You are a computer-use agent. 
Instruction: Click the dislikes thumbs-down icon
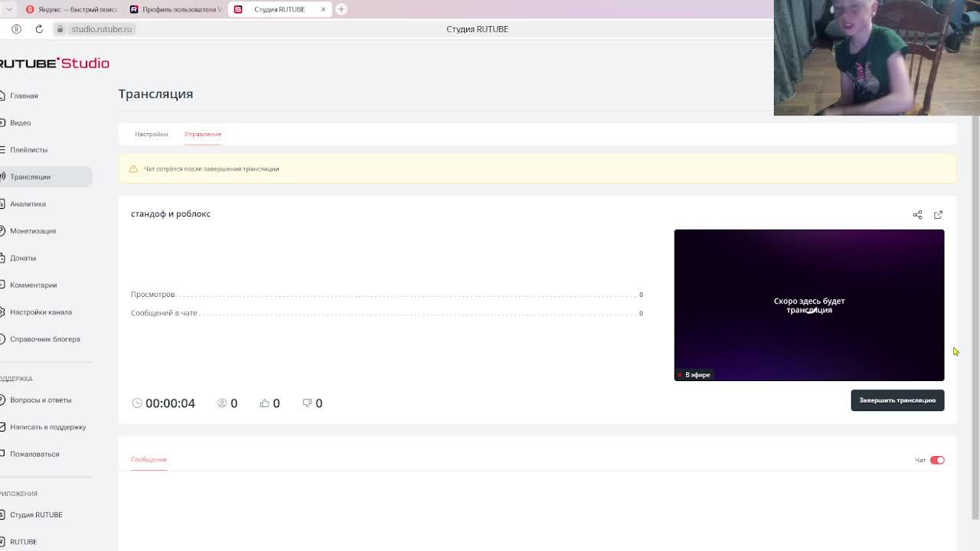[x=307, y=403]
